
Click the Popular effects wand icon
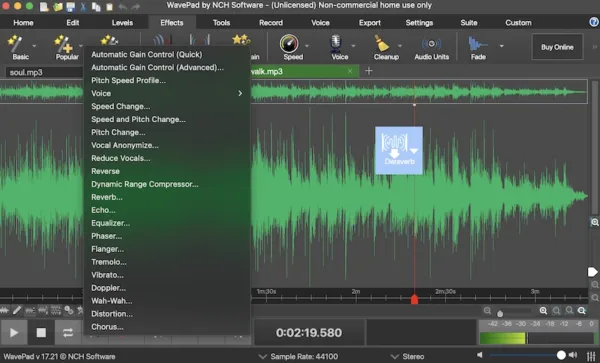(63, 44)
